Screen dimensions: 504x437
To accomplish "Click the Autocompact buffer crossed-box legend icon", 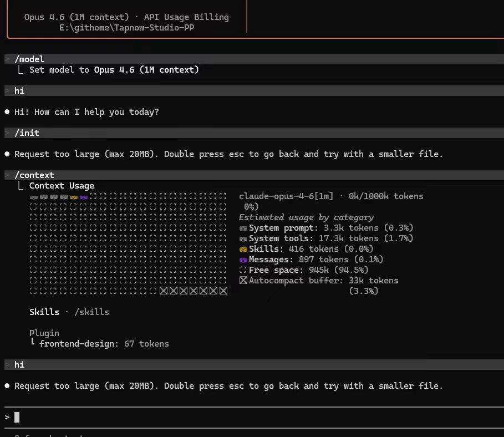I will (243, 281).
